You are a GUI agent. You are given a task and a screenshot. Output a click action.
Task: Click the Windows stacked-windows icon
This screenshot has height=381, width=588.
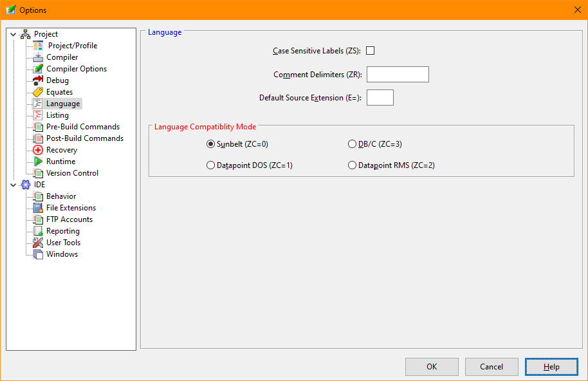point(38,254)
